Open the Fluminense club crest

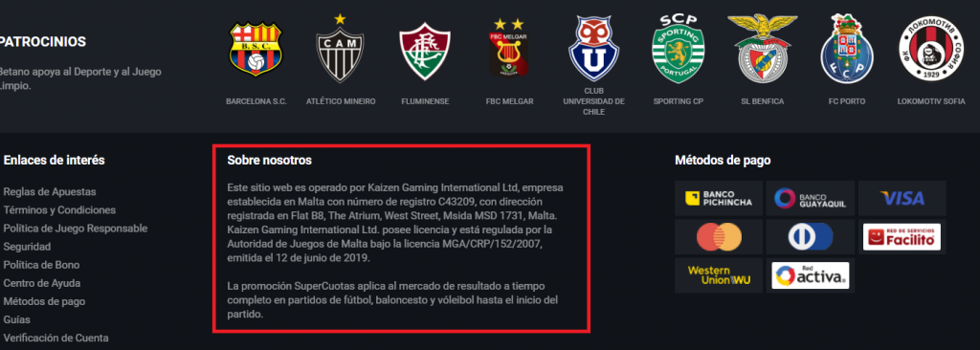tap(425, 51)
